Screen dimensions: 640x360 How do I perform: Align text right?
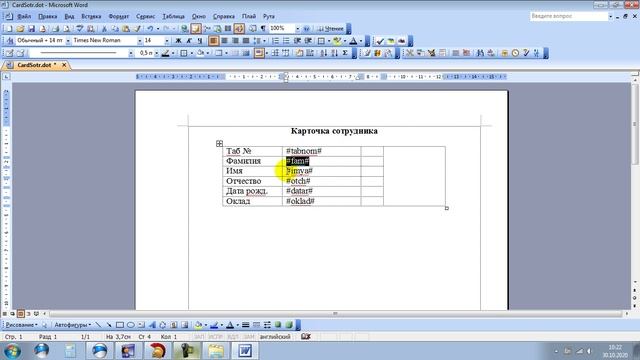[x=235, y=41]
